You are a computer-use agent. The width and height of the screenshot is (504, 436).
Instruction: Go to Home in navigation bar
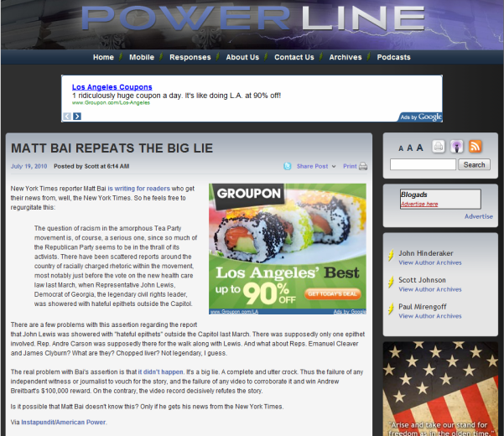click(x=103, y=57)
